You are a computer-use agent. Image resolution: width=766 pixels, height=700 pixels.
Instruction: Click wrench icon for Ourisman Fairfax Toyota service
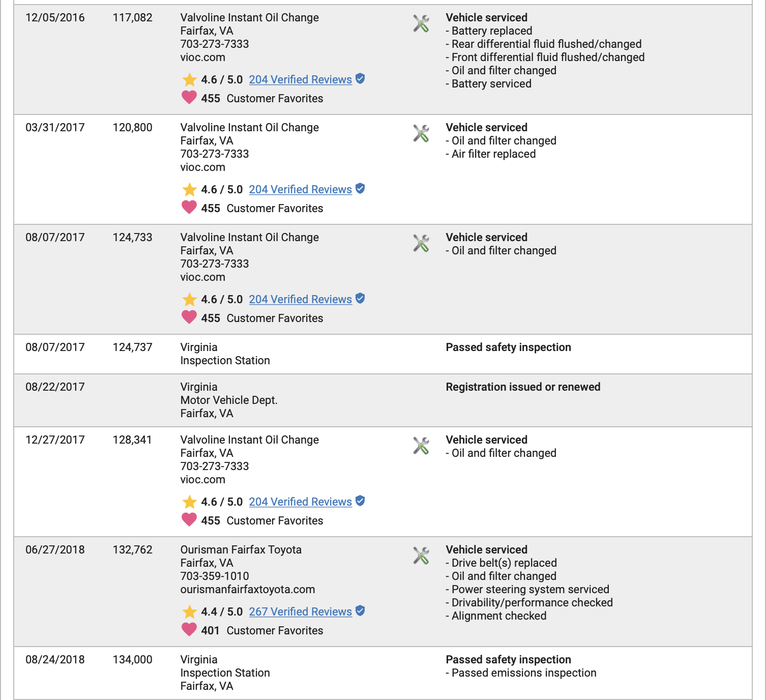[421, 556]
